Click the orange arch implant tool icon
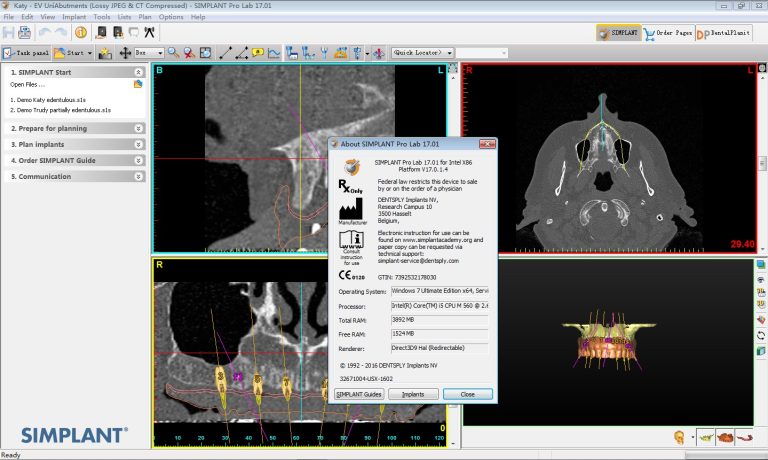768x460 pixels. click(x=340, y=53)
